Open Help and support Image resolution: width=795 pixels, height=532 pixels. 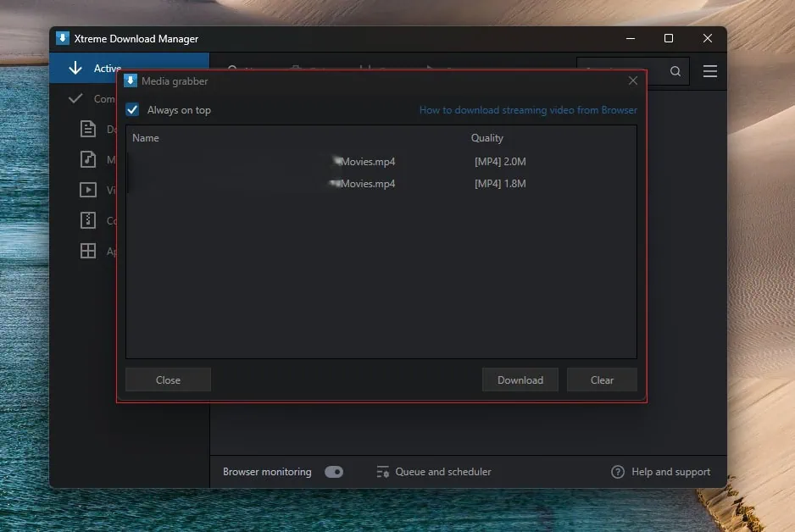click(x=660, y=472)
